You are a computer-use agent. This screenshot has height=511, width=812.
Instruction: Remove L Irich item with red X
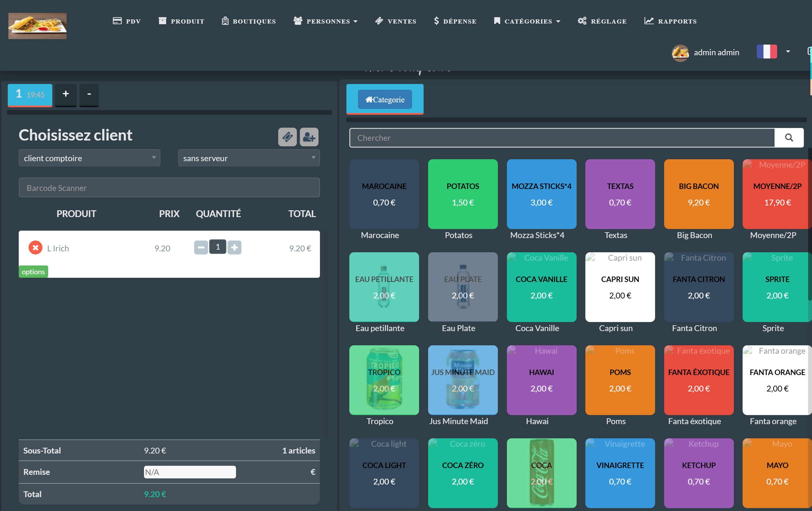pos(35,247)
